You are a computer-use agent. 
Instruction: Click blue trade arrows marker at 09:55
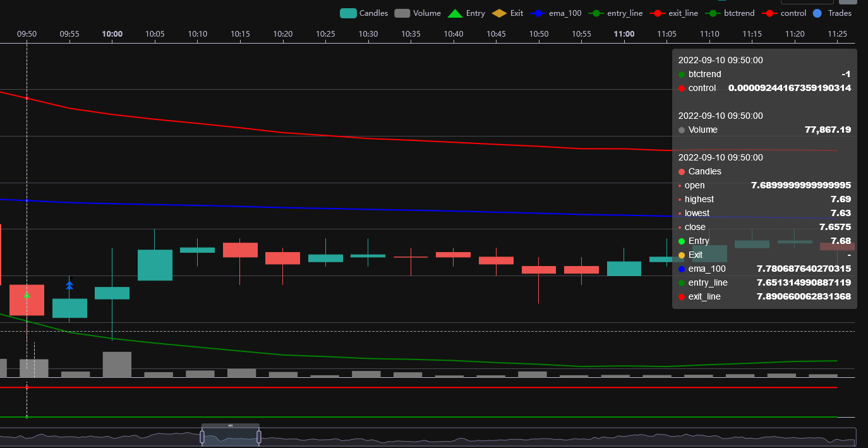(x=69, y=285)
